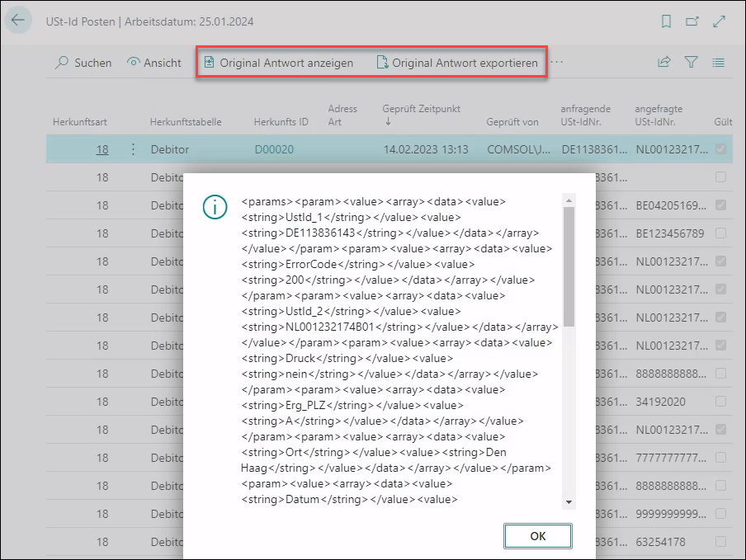The width and height of the screenshot is (746, 560).
Task: Expand more options ellipsis in toolbar
Action: [x=557, y=62]
